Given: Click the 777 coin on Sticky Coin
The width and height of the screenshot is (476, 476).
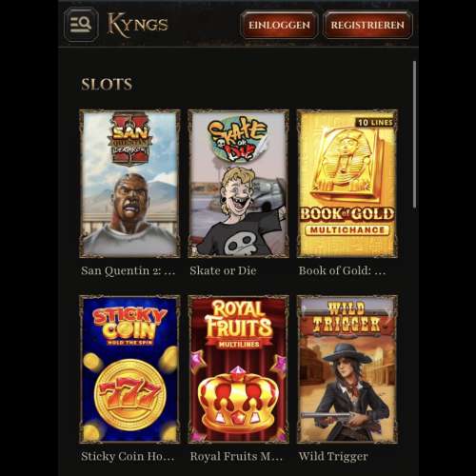Looking at the screenshot, I should 130,394.
